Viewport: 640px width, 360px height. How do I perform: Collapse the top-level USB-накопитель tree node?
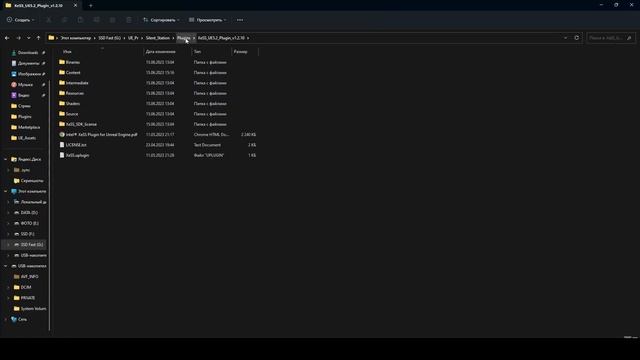[6, 266]
